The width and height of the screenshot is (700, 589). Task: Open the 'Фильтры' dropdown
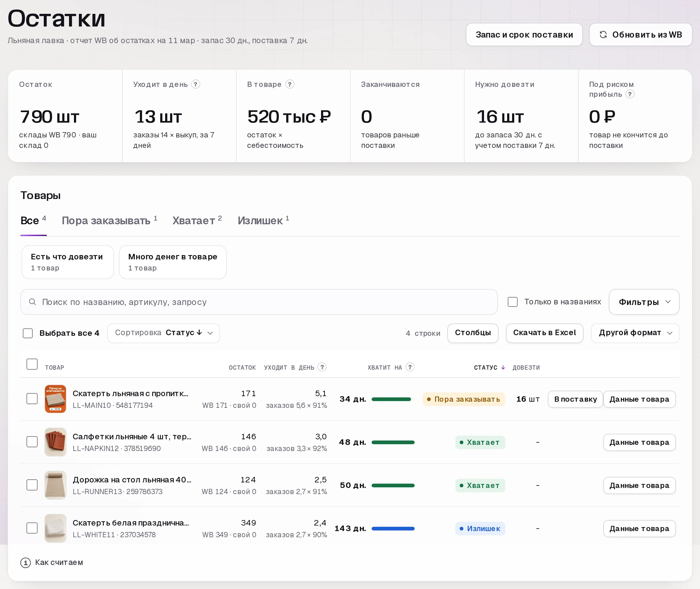[x=644, y=302]
